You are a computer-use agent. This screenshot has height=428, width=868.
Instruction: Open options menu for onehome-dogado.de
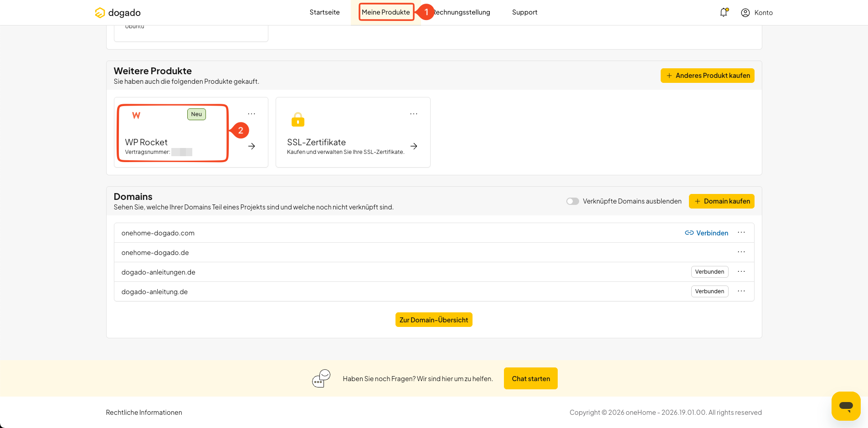tap(741, 252)
